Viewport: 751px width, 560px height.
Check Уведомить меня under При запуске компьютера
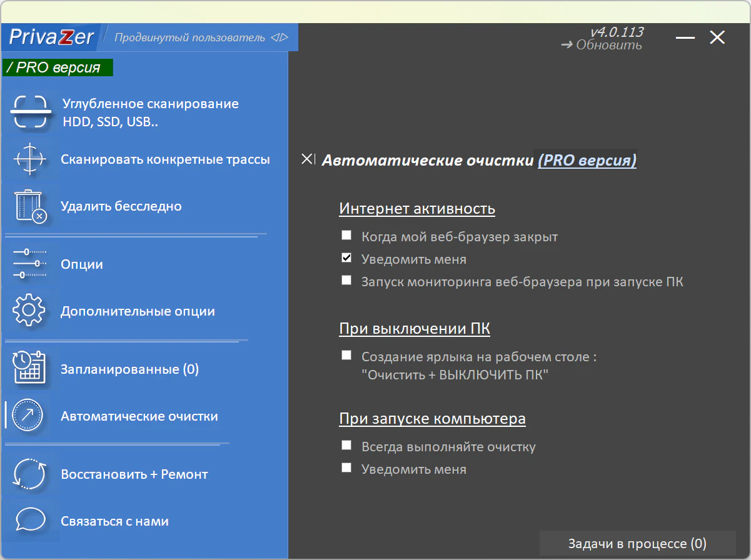pos(346,467)
